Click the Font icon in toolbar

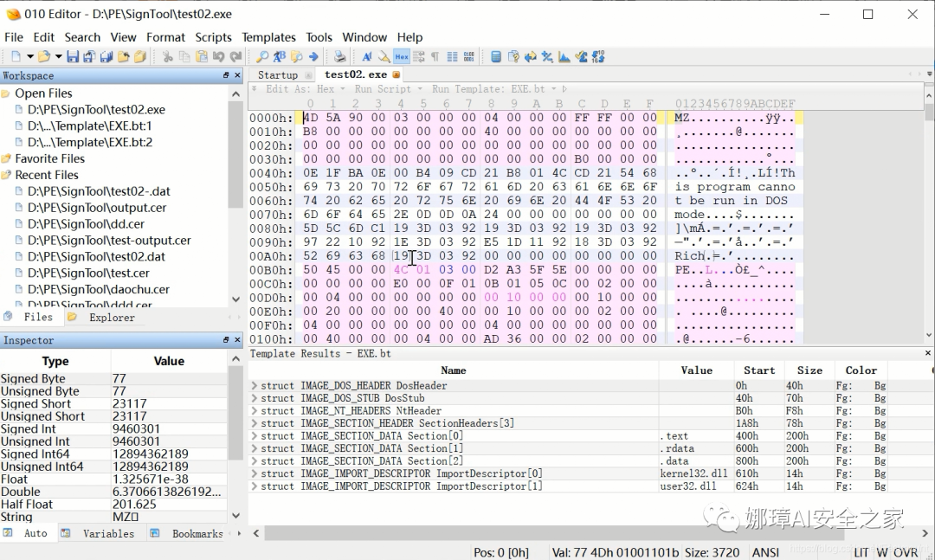coord(367,56)
